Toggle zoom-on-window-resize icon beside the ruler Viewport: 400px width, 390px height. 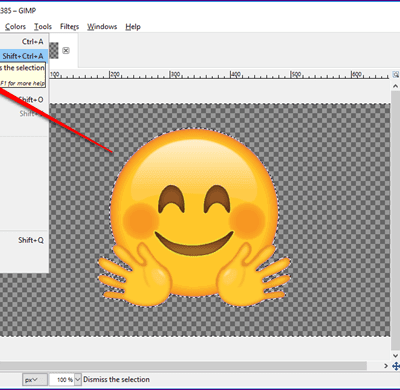click(395, 74)
